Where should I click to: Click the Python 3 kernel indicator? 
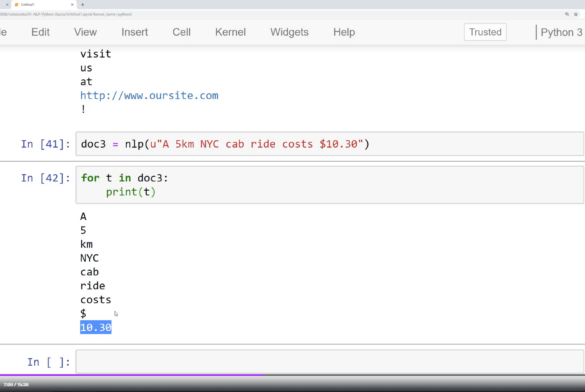click(x=561, y=32)
